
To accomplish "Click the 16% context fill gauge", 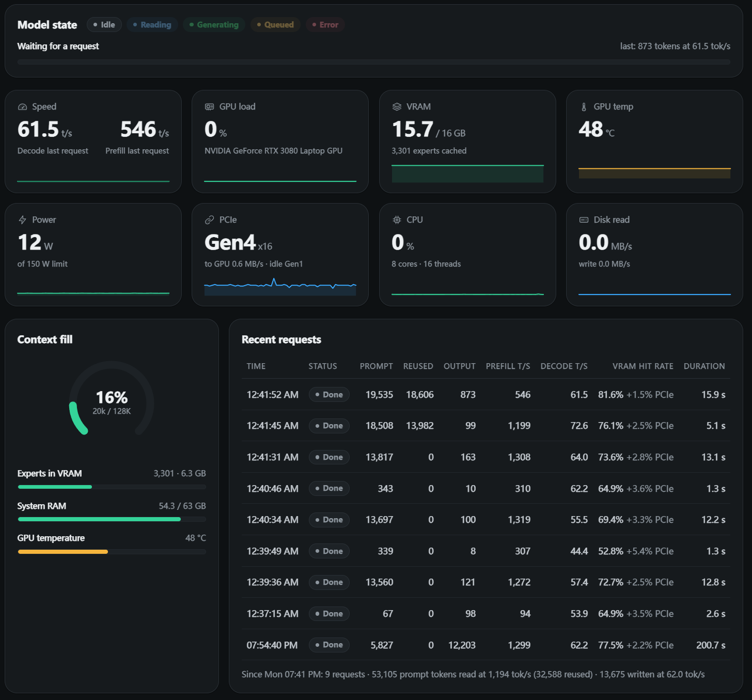I will pyautogui.click(x=112, y=399).
